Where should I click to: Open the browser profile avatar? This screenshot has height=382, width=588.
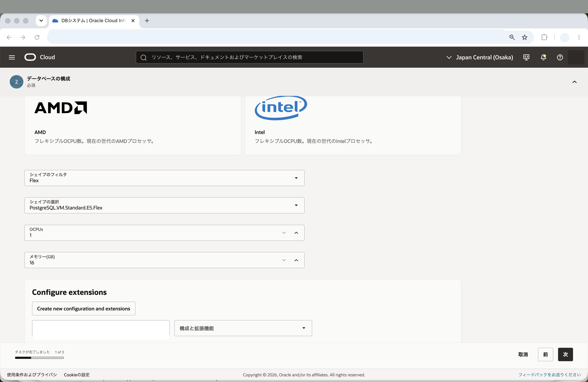coord(565,37)
